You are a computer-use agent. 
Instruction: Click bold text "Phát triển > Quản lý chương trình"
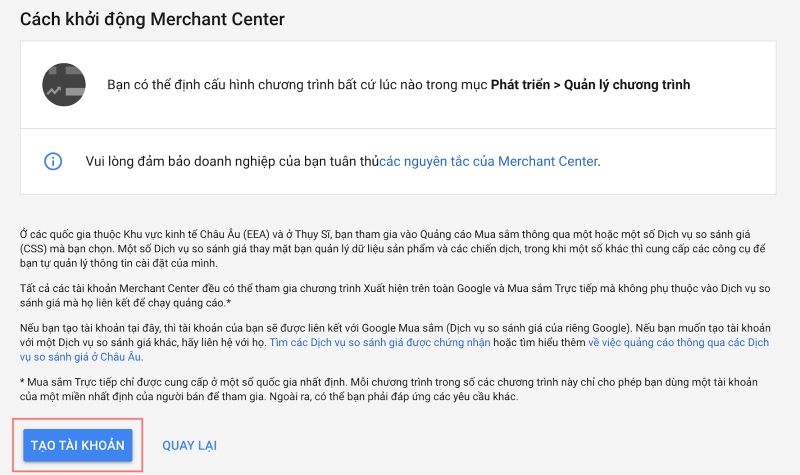[590, 85]
